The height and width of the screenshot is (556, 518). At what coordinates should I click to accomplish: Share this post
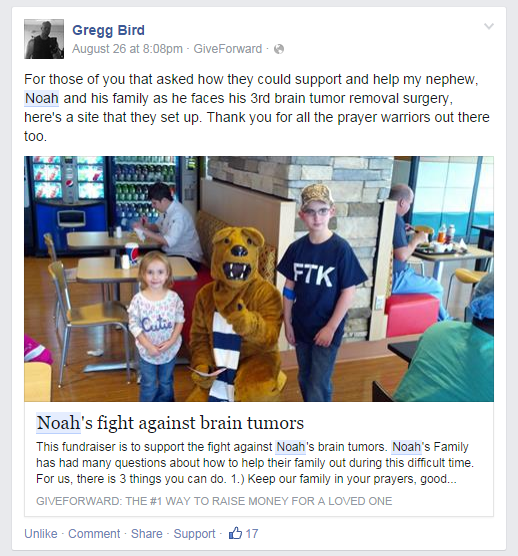(147, 534)
